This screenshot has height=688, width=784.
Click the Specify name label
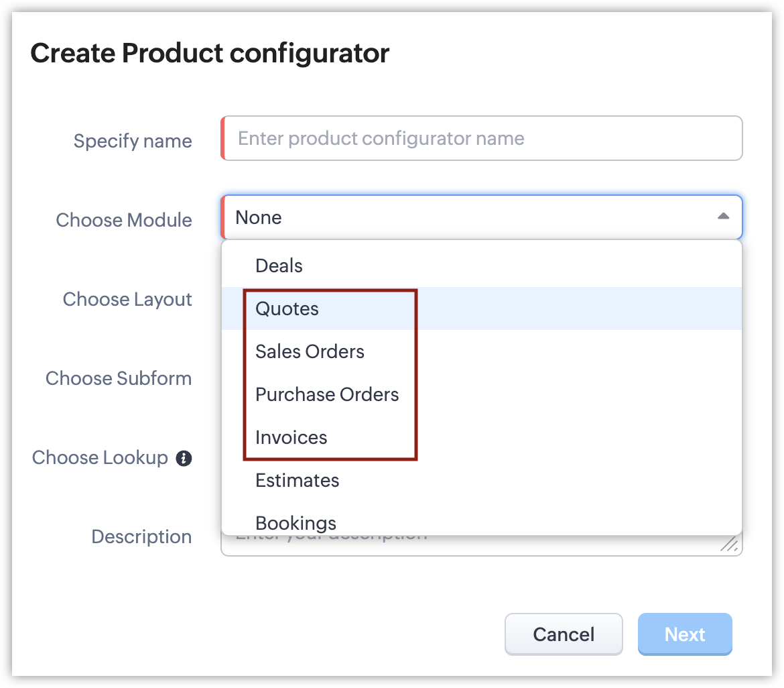point(133,141)
